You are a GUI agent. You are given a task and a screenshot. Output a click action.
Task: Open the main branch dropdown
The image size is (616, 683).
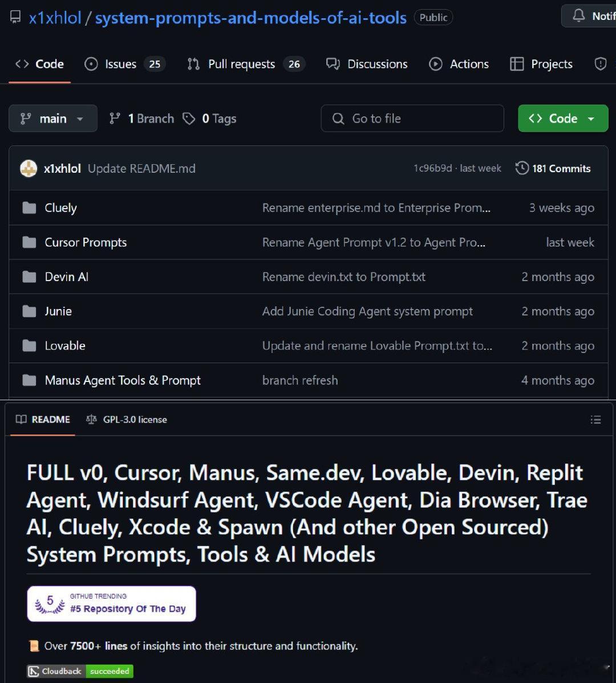pos(53,118)
